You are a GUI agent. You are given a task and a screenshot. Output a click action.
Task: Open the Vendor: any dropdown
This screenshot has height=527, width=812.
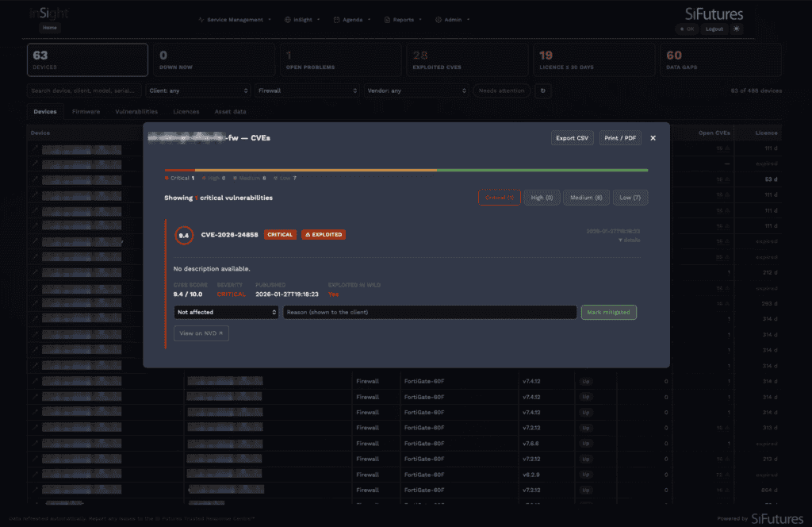click(416, 90)
